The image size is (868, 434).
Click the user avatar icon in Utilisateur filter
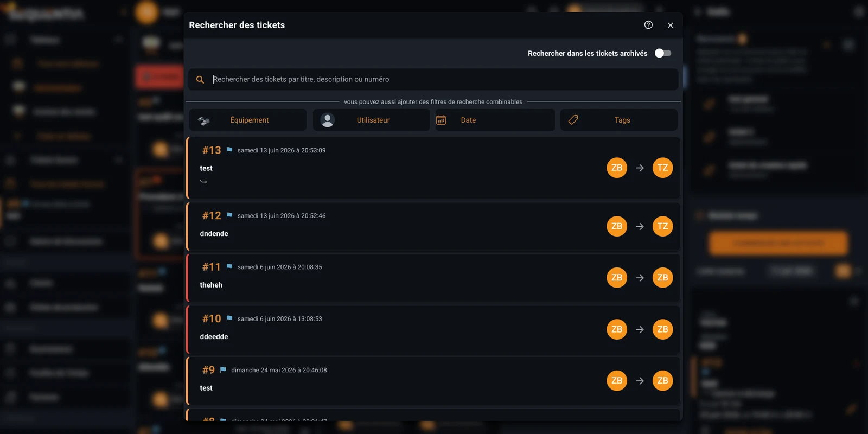[327, 120]
